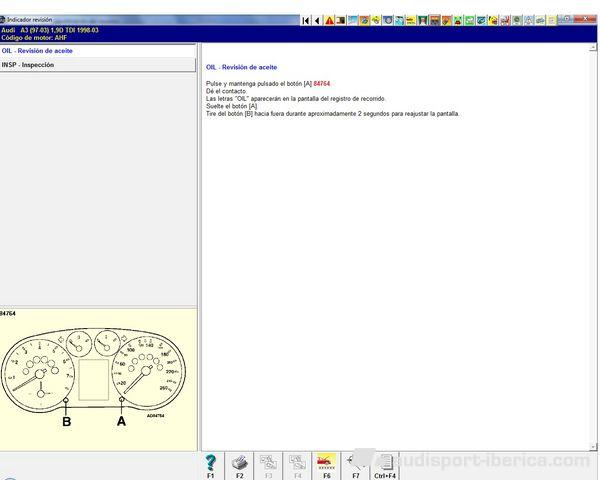600x480 pixels.
Task: Click the line 'Dé el contacto.'
Action: 227,91
